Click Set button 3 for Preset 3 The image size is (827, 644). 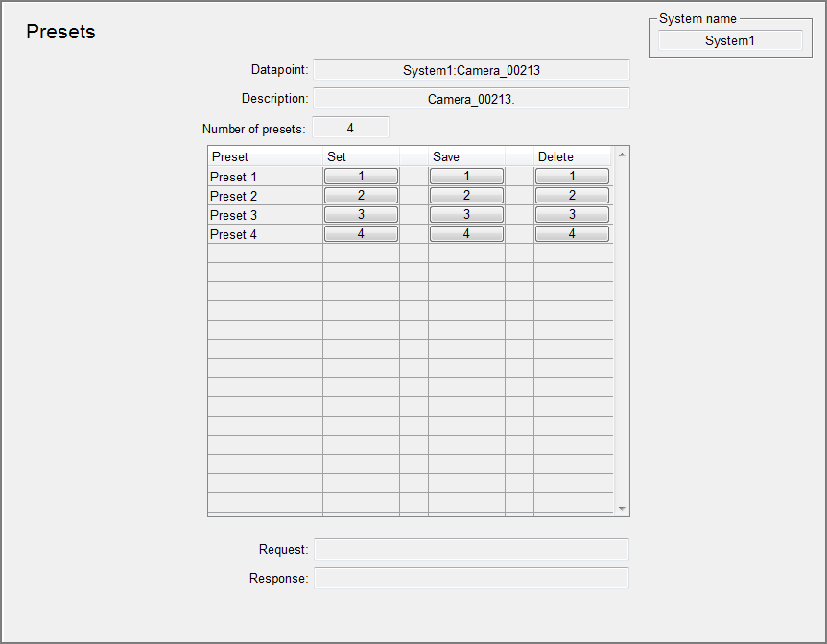pos(361,215)
